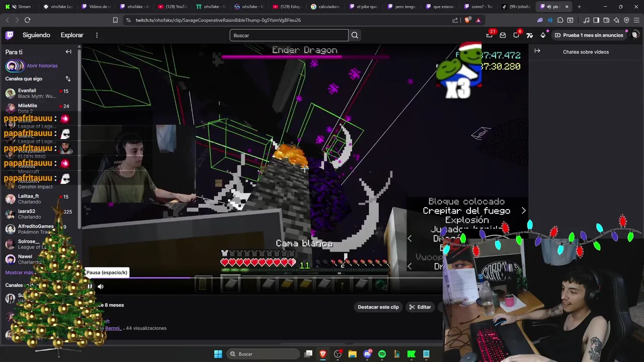This screenshot has height=362, width=644.
Task: Open Kick app from the taskbar
Action: [412, 354]
